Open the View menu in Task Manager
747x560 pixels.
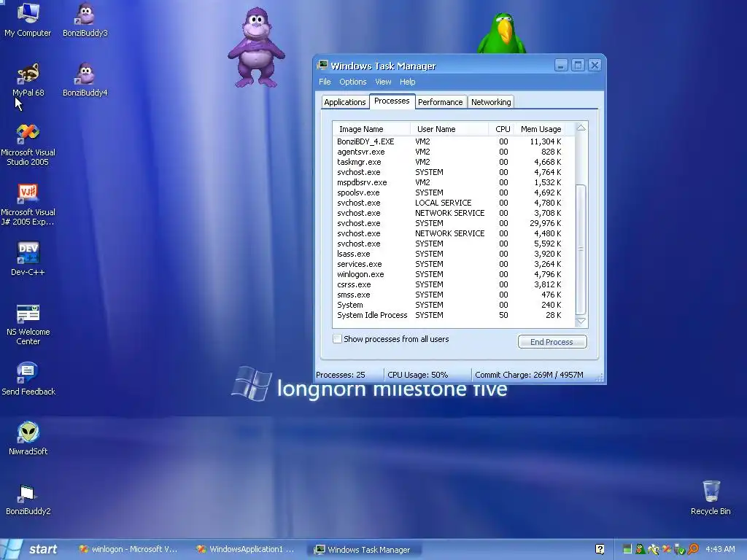pos(382,82)
